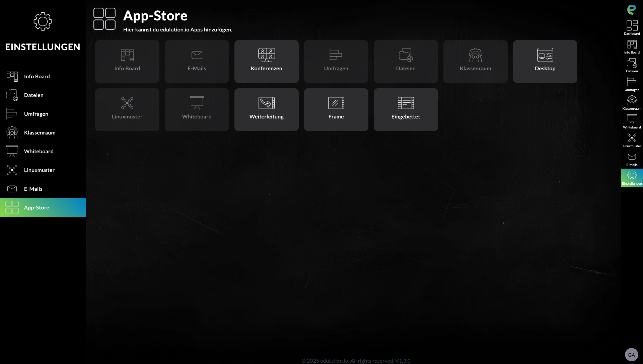Select the Frame app card
Viewport: 643px width, 364px height.
(336, 110)
